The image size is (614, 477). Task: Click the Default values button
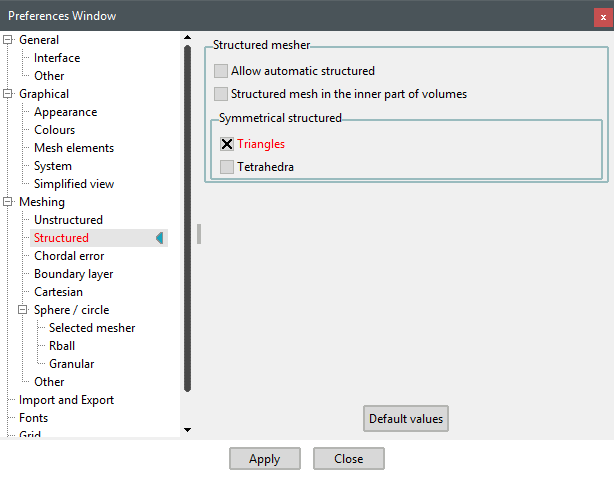405,419
